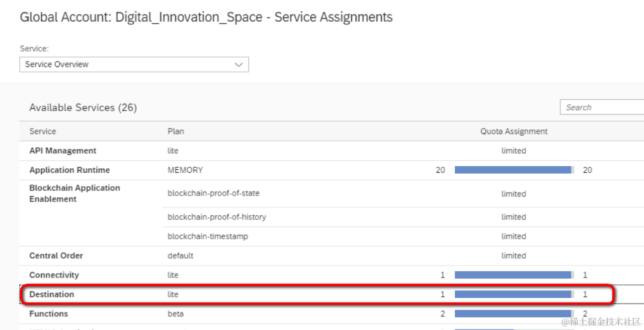This screenshot has height=330, width=644.
Task: Open Blockchain Application Enablement service
Action: (x=75, y=194)
